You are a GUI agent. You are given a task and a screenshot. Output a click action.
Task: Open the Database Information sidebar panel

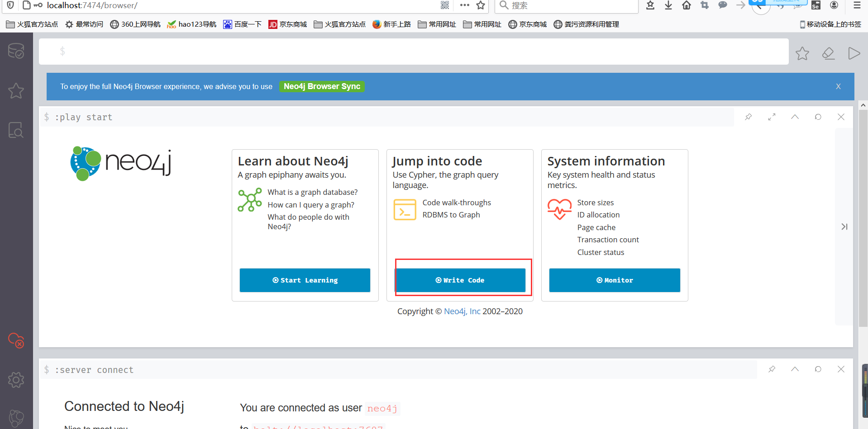pyautogui.click(x=16, y=51)
